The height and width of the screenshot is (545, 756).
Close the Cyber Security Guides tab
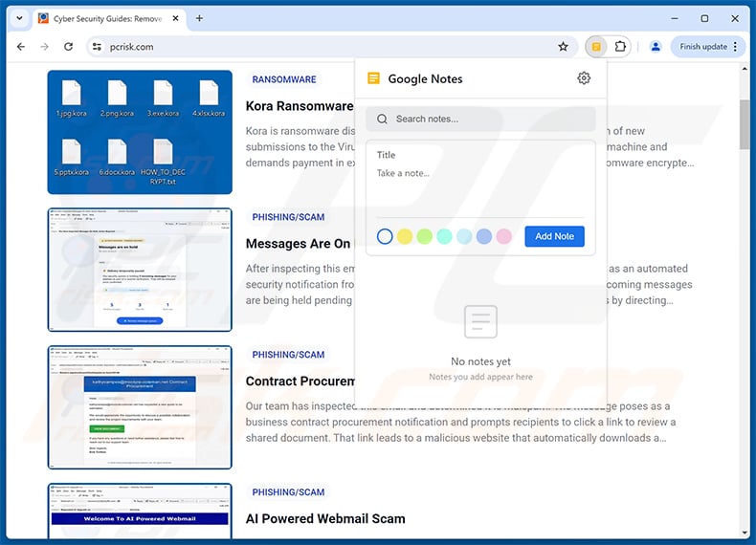coord(175,18)
